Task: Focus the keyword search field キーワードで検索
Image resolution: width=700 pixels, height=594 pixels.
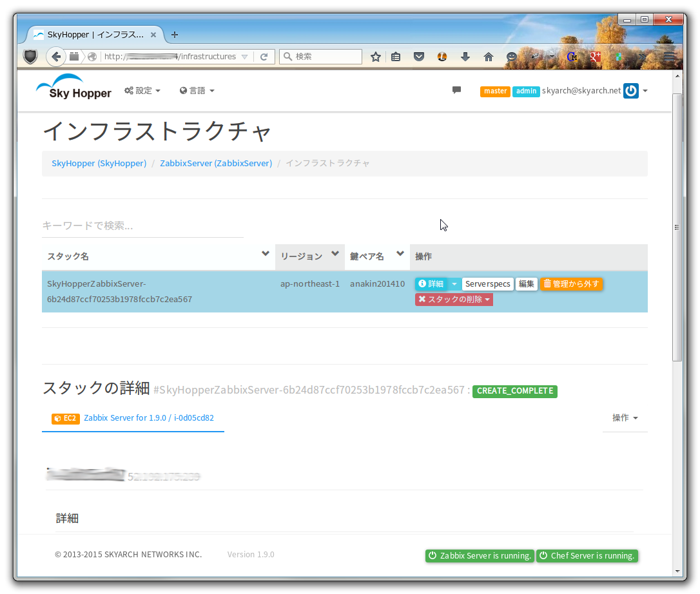Action: (x=143, y=226)
